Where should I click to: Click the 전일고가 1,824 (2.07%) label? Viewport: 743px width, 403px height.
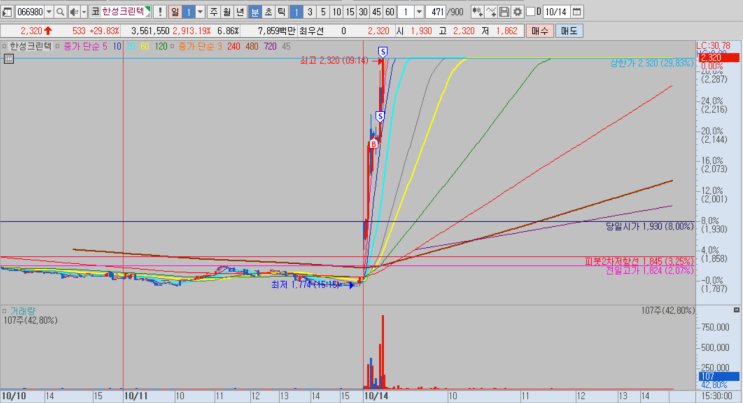click(650, 271)
